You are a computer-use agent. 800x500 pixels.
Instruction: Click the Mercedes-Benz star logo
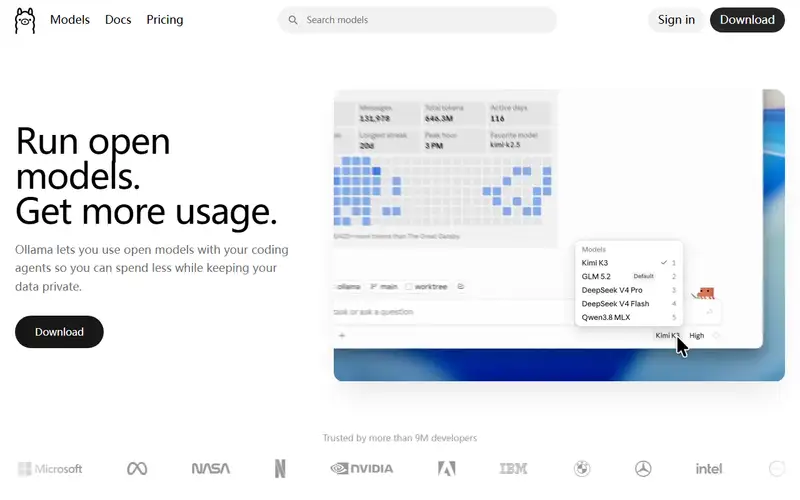[x=643, y=468]
